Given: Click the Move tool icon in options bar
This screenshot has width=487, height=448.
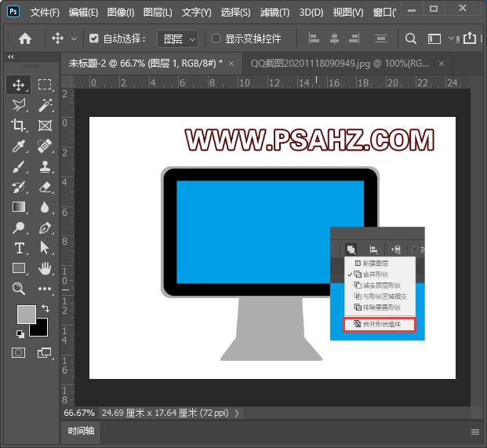Looking at the screenshot, I should point(58,38).
